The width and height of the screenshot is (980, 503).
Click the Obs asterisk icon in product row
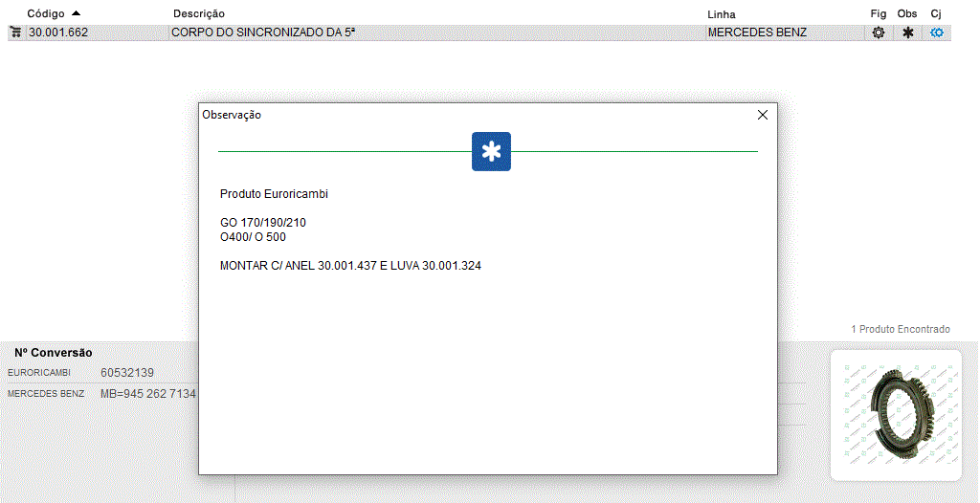point(907,33)
